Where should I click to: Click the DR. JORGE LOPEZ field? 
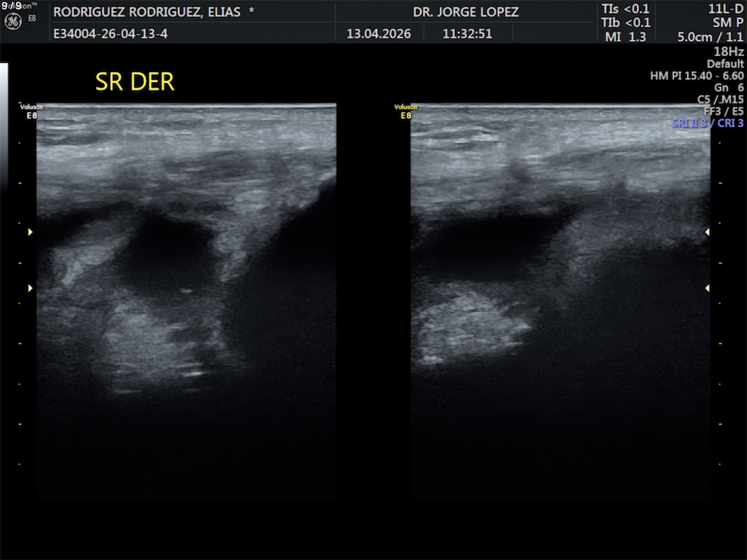pyautogui.click(x=466, y=12)
